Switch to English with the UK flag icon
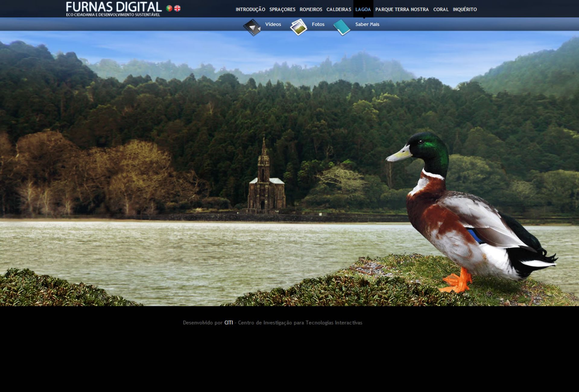The image size is (579, 392). (x=177, y=8)
